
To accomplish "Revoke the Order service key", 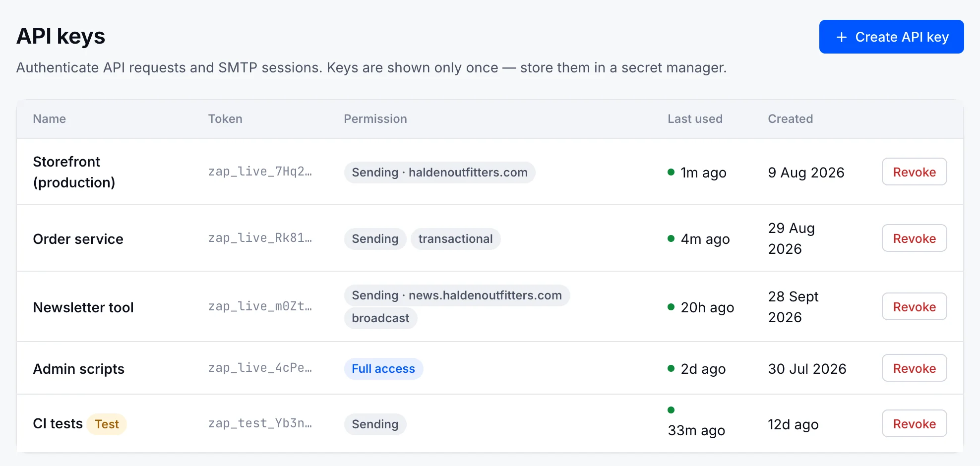I will [914, 238].
